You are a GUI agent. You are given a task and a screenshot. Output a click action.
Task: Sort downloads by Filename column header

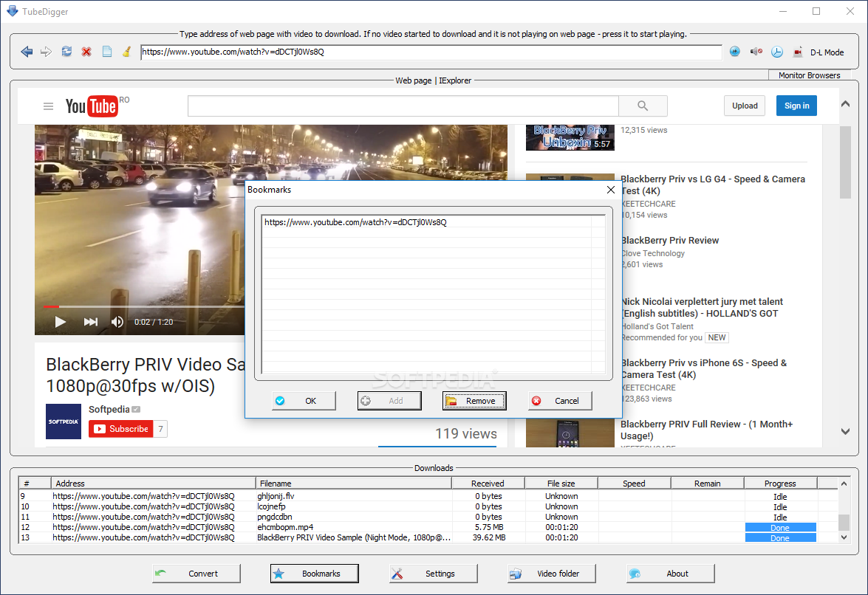(354, 484)
